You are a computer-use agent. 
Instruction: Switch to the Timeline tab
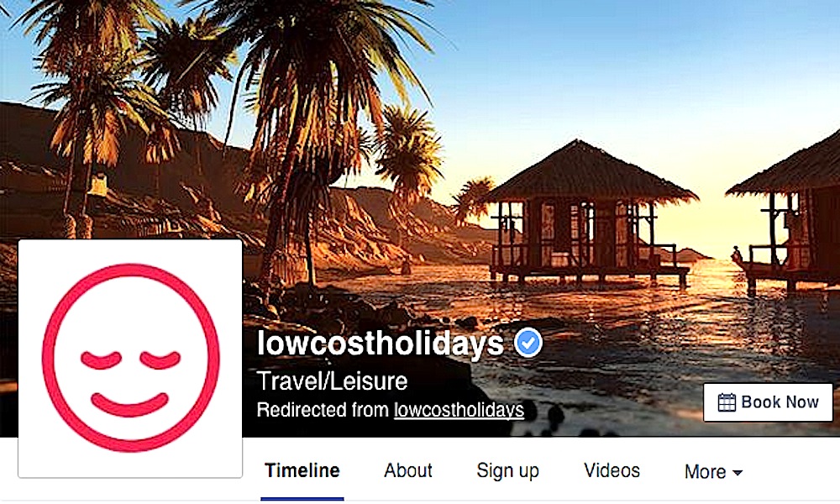tap(302, 470)
